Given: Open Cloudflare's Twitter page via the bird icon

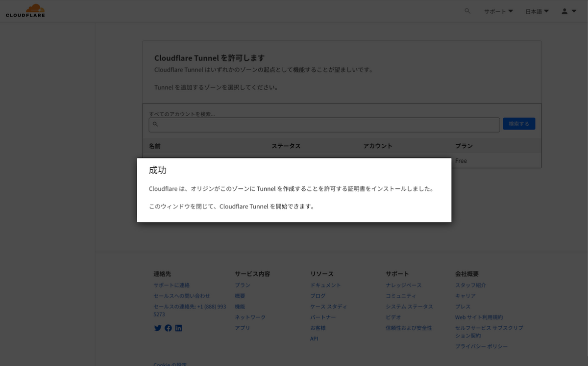Looking at the screenshot, I should click(157, 328).
